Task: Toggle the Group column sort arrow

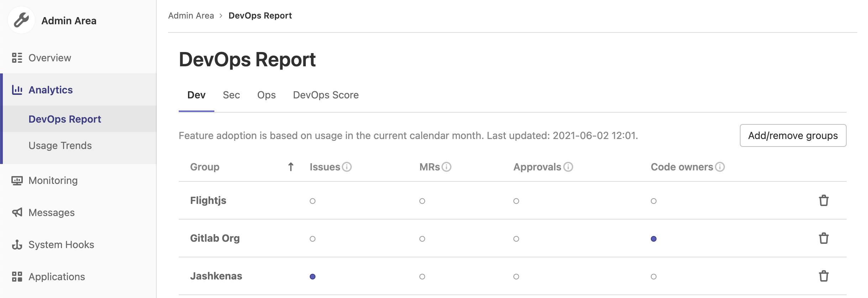Action: [x=291, y=166]
